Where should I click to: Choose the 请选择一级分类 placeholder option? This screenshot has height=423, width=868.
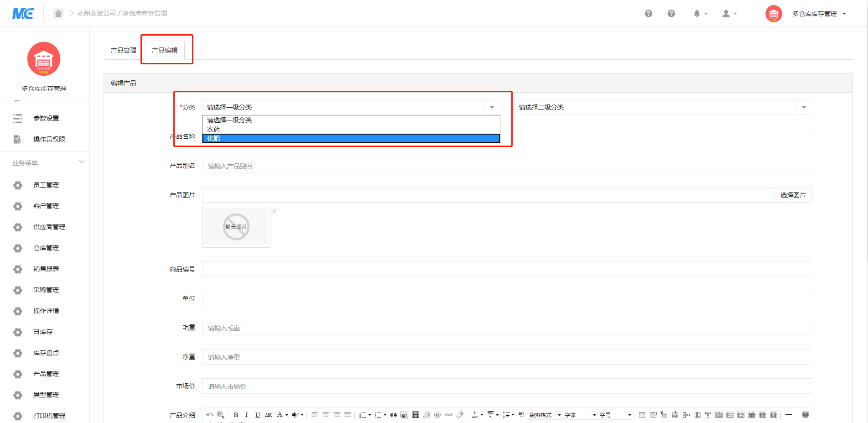pos(351,120)
